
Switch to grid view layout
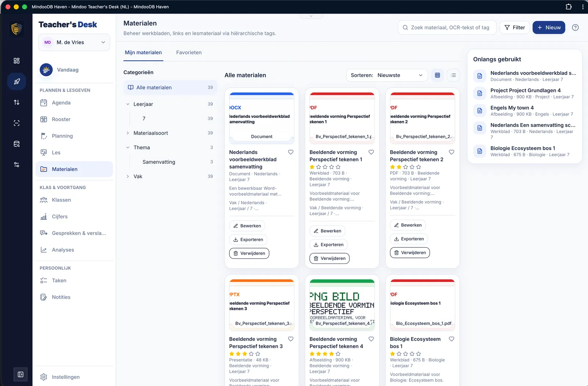point(437,75)
